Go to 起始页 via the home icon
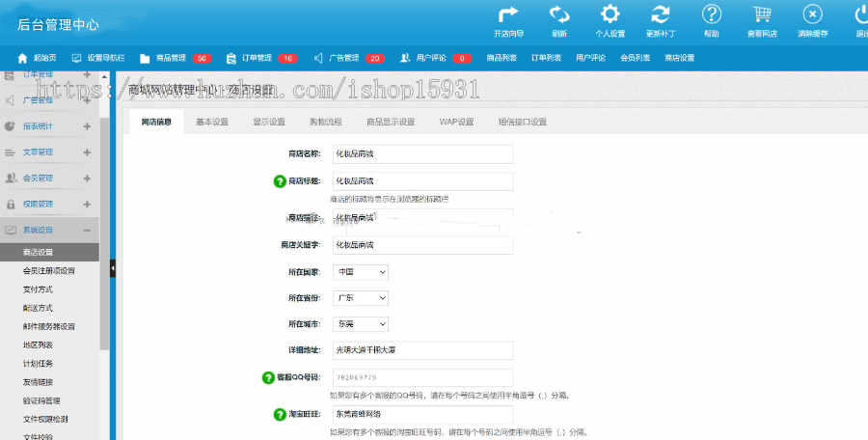The image size is (868, 440). click(x=22, y=58)
